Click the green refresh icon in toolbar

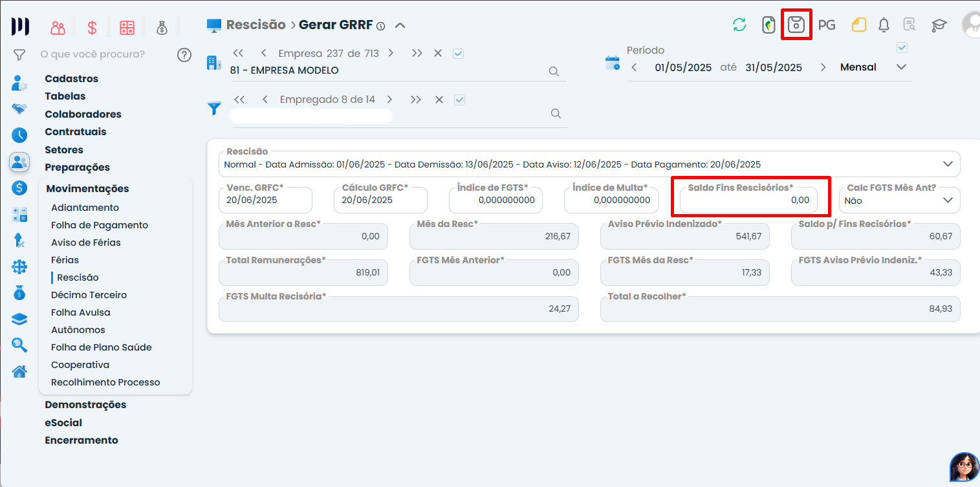point(739,25)
